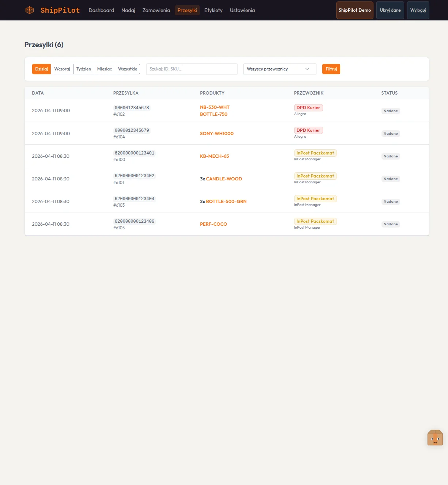Click InPost Paczkomat badge in row #d101

tap(315, 176)
